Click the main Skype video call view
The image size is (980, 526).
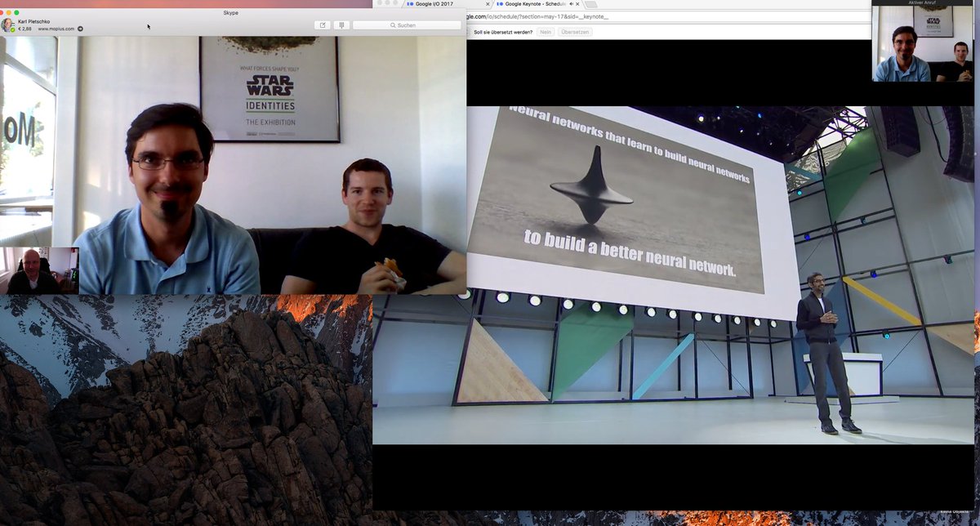234,165
